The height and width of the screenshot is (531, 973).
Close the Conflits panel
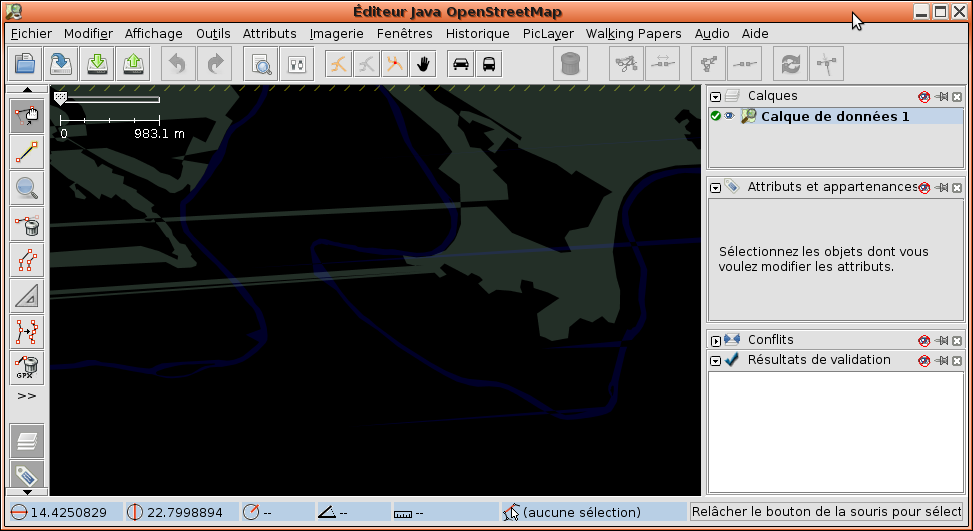click(x=957, y=341)
